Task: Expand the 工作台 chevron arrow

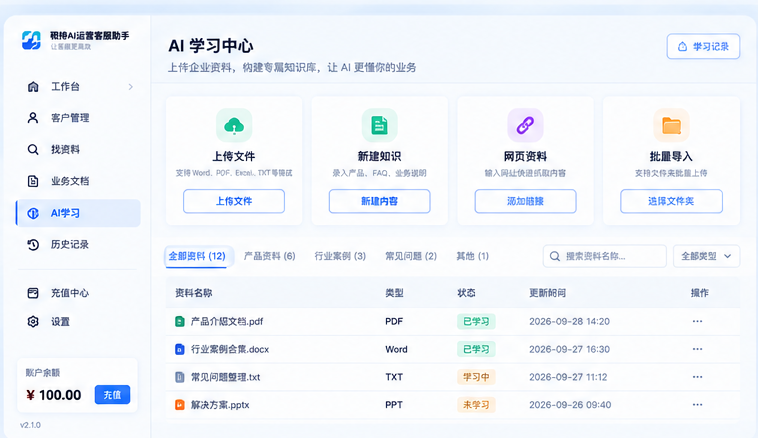Action: 131,87
